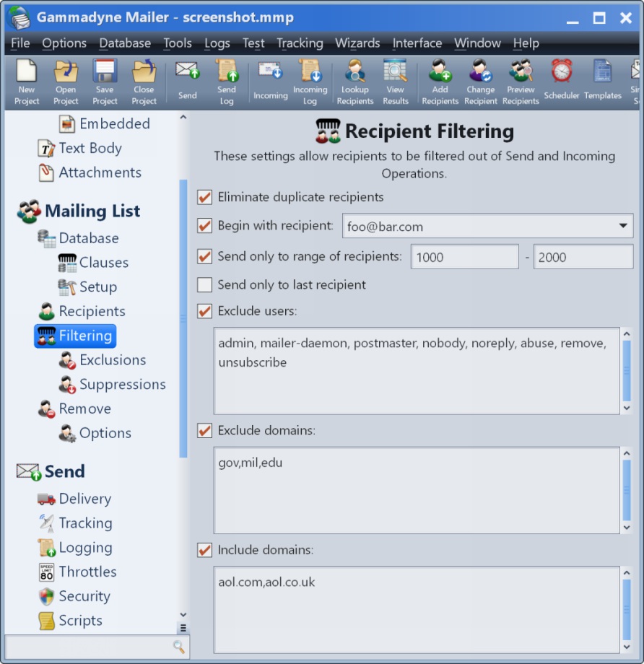Go to Throttles settings
644x664 pixels.
(x=77, y=572)
